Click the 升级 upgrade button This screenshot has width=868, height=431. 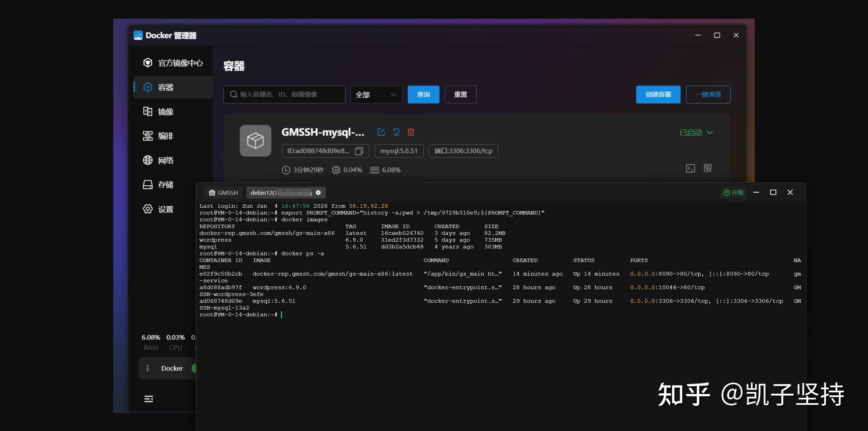733,192
